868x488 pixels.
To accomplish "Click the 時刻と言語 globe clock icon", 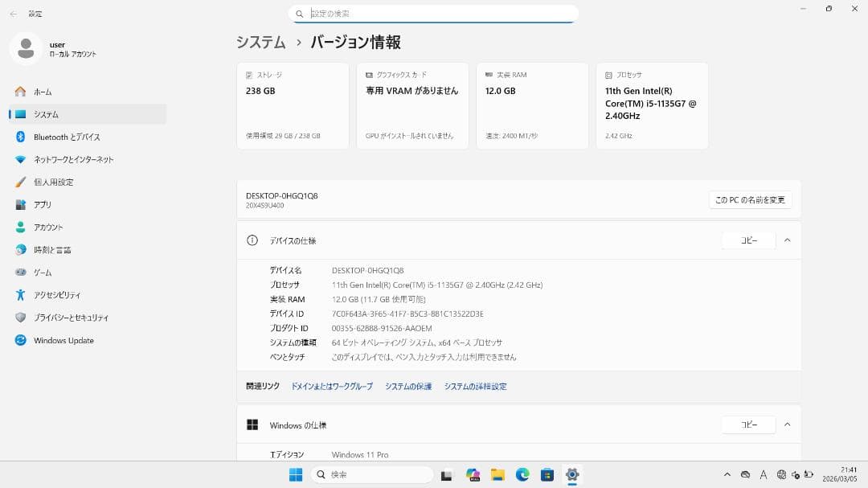I will click(20, 250).
